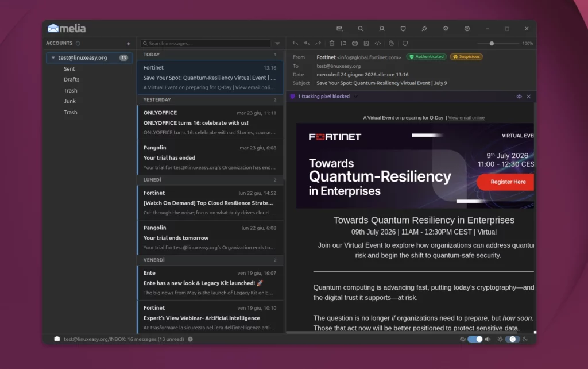The height and width of the screenshot is (369, 588).
Task: Dismiss the tracking pixel blocked banner
Action: [x=528, y=97]
